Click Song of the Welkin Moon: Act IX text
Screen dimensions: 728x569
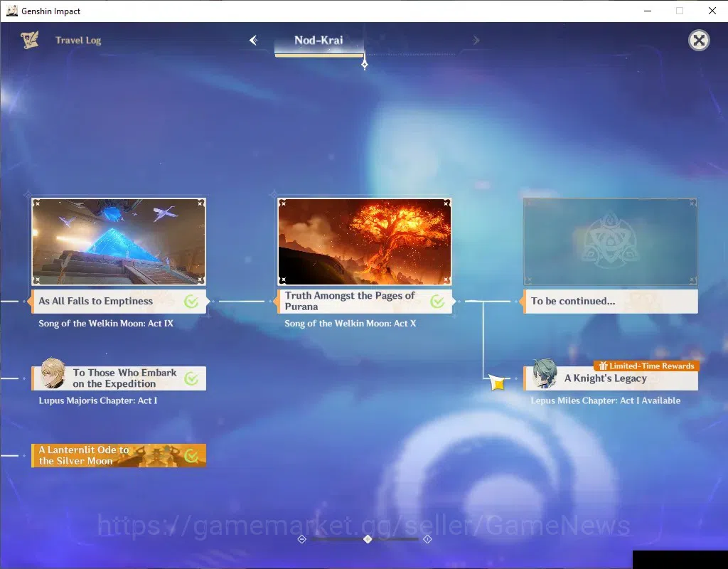click(x=106, y=324)
